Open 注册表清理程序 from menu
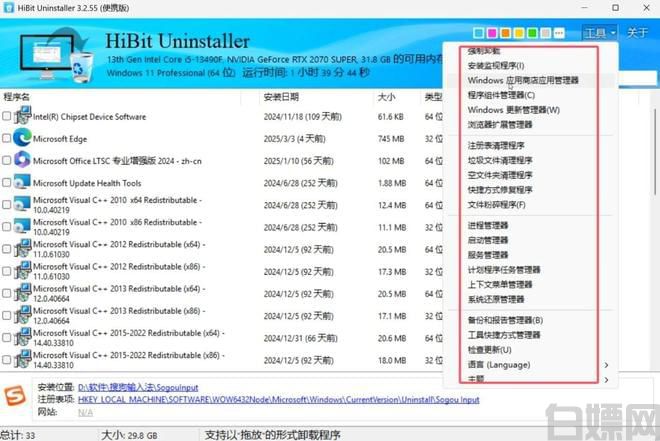The width and height of the screenshot is (660, 441). pyautogui.click(x=496, y=146)
